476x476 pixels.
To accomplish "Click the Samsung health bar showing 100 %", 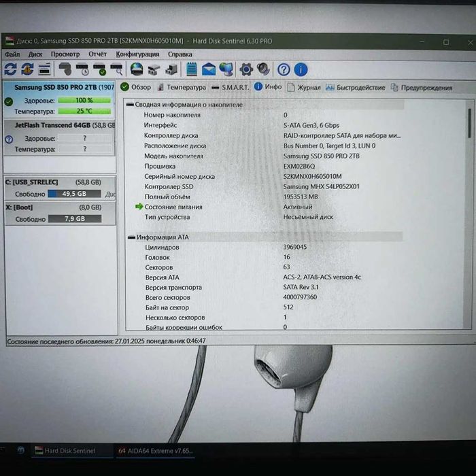I will click(x=84, y=100).
